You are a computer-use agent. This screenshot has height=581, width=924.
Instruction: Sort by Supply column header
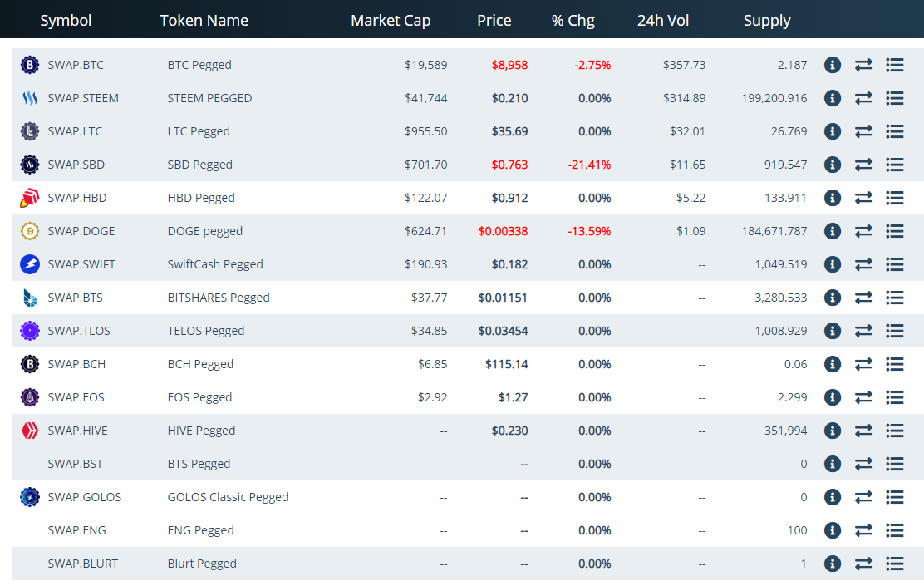point(767,21)
